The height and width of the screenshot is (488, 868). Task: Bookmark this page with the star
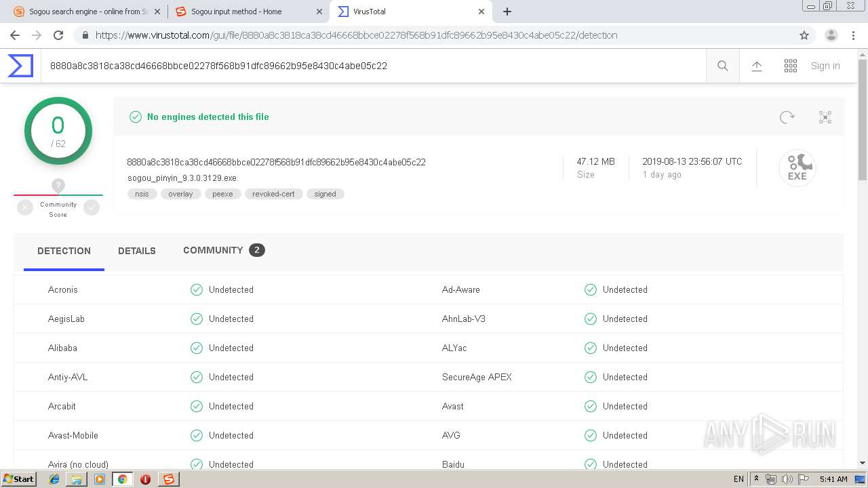pos(804,35)
